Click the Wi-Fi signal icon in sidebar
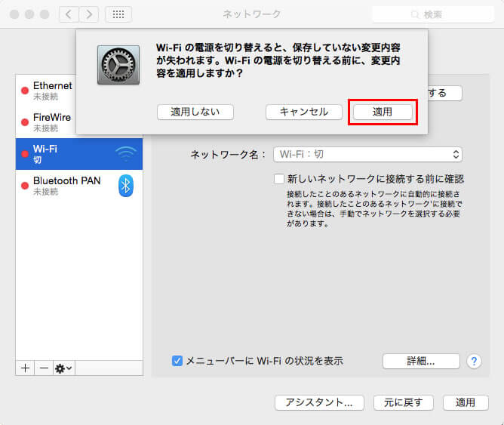The image size is (504, 425). pos(126,154)
